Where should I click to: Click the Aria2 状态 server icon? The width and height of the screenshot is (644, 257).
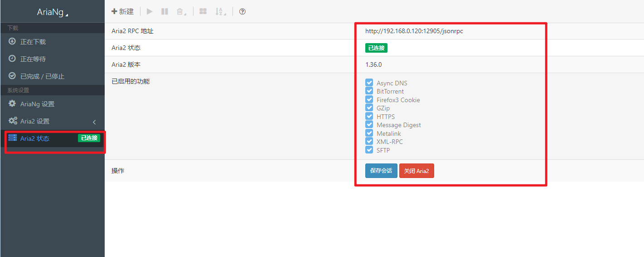(x=13, y=138)
